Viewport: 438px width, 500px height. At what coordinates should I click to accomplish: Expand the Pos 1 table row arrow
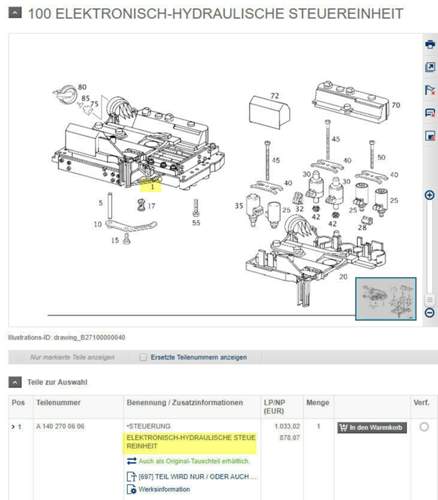(x=13, y=427)
